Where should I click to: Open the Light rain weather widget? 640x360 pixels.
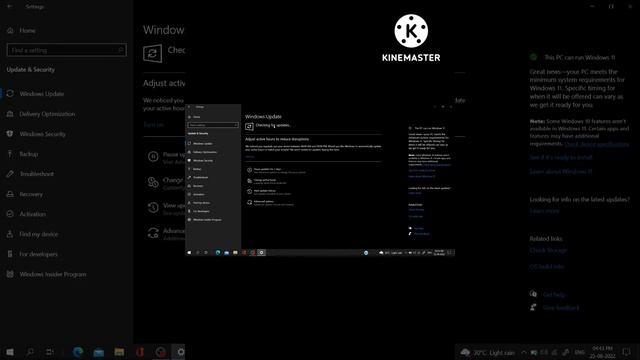click(487, 352)
